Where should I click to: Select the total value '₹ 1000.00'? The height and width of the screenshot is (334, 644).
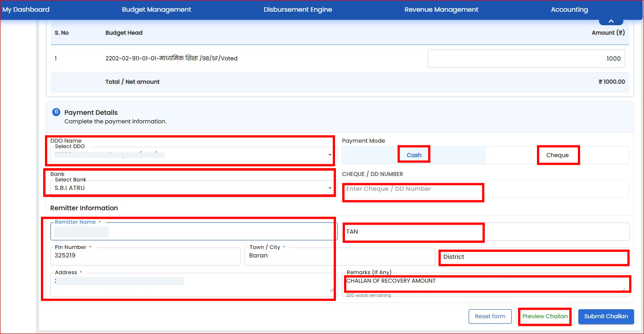(x=611, y=82)
